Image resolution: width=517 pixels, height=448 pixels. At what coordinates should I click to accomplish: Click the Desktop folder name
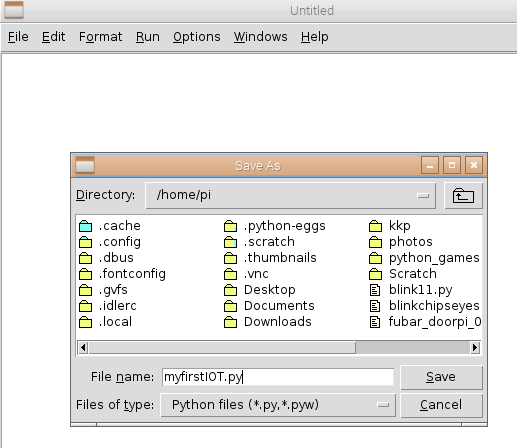tap(270, 290)
